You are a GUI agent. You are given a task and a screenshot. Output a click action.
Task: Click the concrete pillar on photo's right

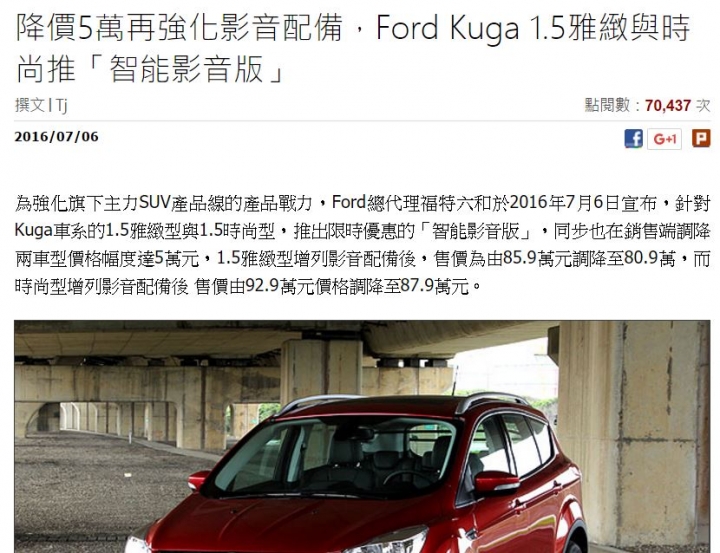(x=634, y=434)
